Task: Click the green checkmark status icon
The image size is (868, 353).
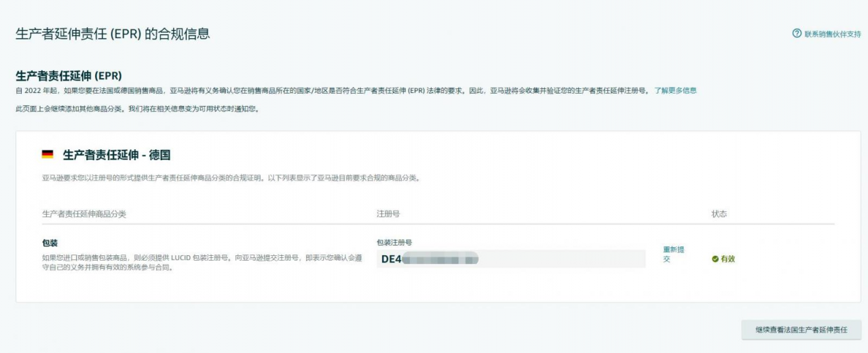Action: pyautogui.click(x=715, y=259)
